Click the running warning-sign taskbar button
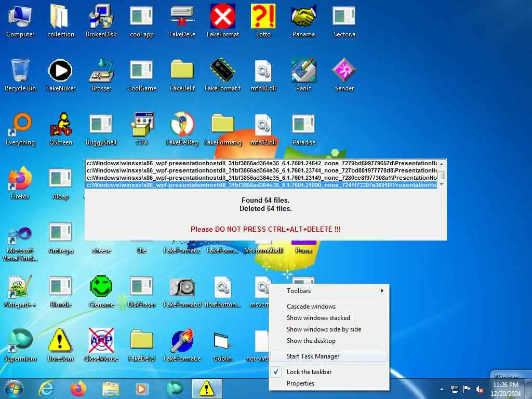This screenshot has height=399, width=532. pyautogui.click(x=207, y=389)
